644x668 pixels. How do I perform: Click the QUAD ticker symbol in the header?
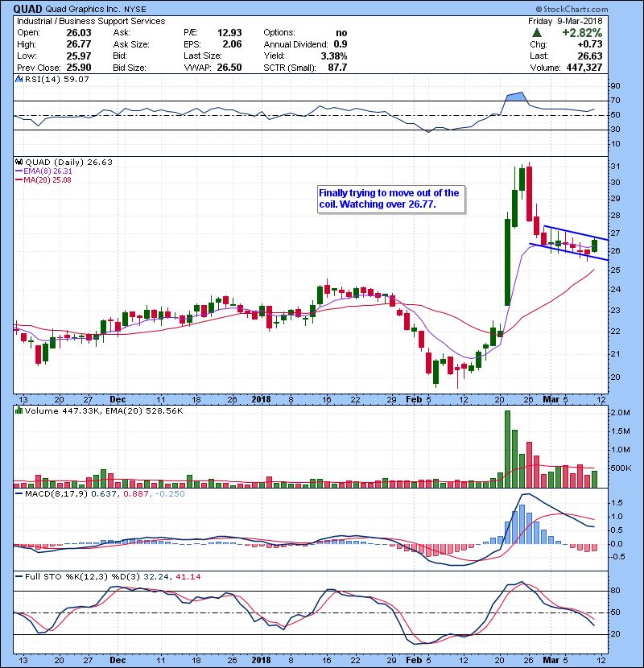(x=27, y=9)
